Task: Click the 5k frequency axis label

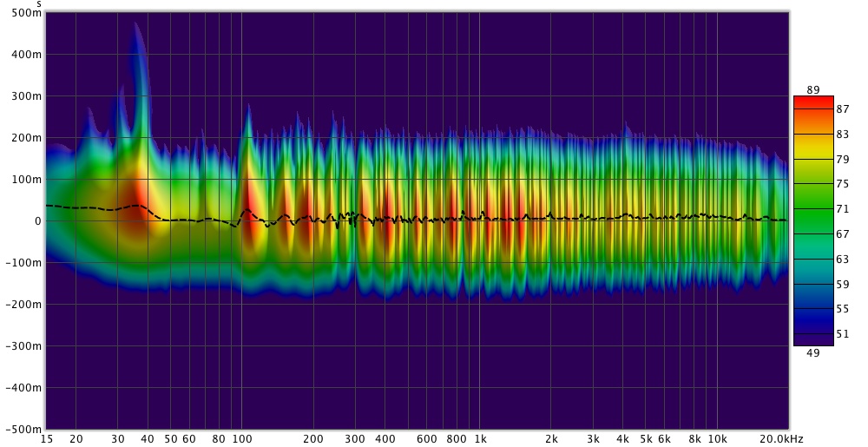Action: click(646, 439)
